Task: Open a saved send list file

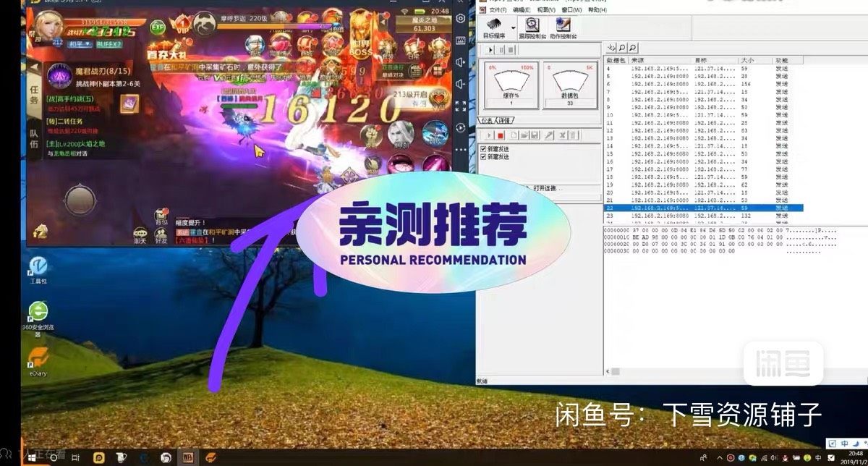Action: click(524, 135)
